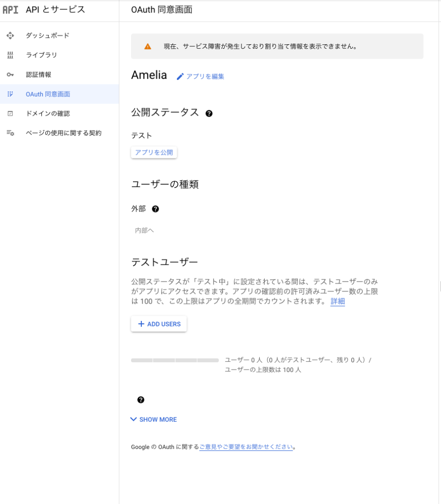Click the ADD USERS button
This screenshot has width=441, height=504.
tap(159, 324)
